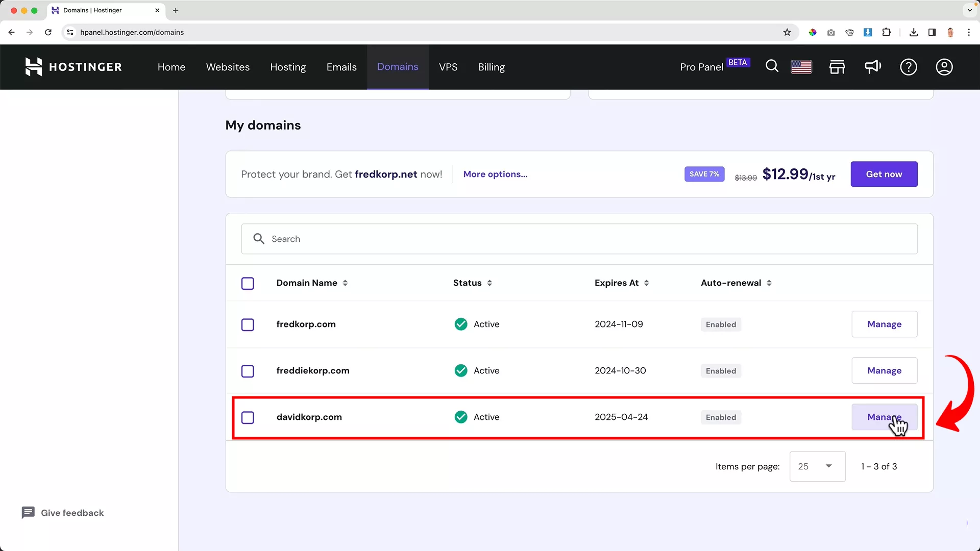The width and height of the screenshot is (980, 551).
Task: Open the help question mark icon
Action: coord(909,67)
